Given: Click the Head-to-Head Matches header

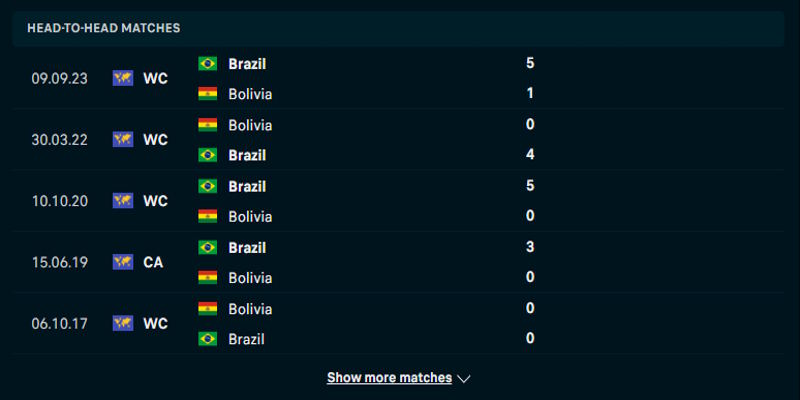Looking at the screenshot, I should 104,28.
